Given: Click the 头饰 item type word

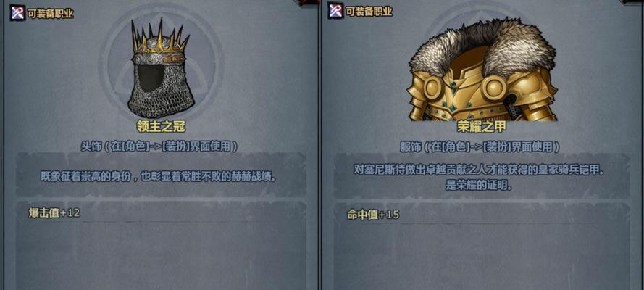Looking at the screenshot, I should click(91, 146).
